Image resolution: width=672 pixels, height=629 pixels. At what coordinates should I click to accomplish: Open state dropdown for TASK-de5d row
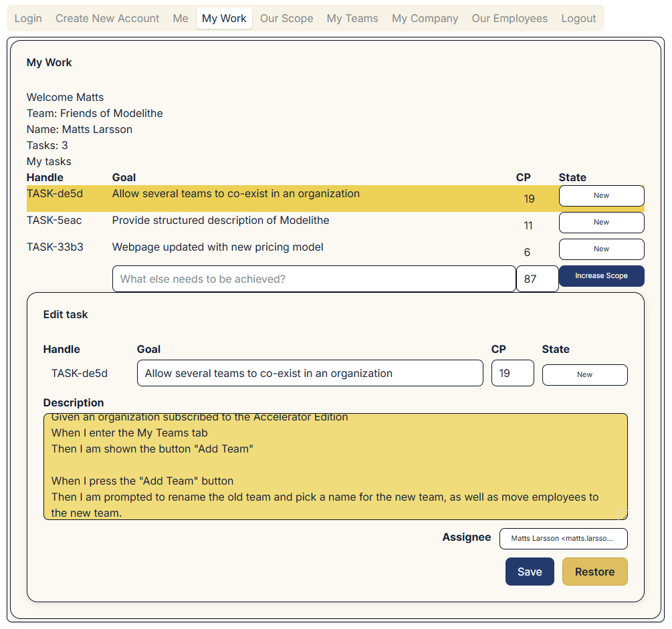click(x=601, y=196)
